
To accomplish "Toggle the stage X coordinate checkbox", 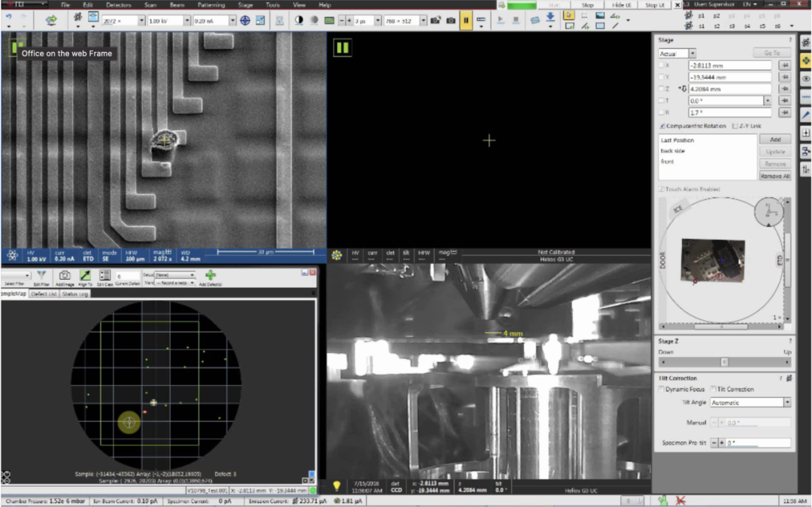I will pos(662,65).
